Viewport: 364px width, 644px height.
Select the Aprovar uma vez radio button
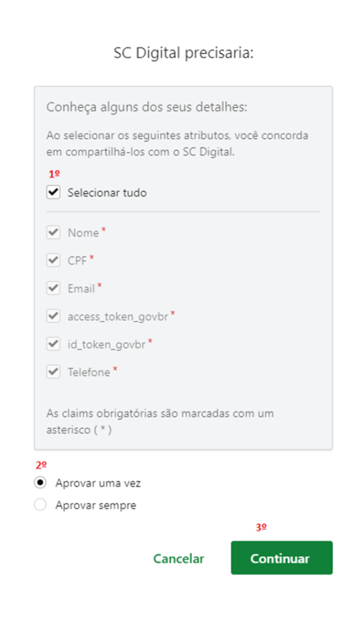point(40,482)
